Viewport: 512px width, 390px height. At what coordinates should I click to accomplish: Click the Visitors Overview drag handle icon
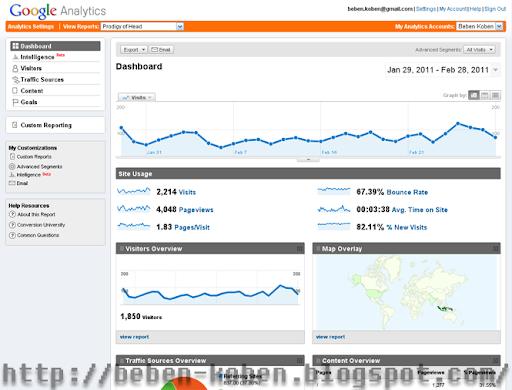(x=122, y=249)
